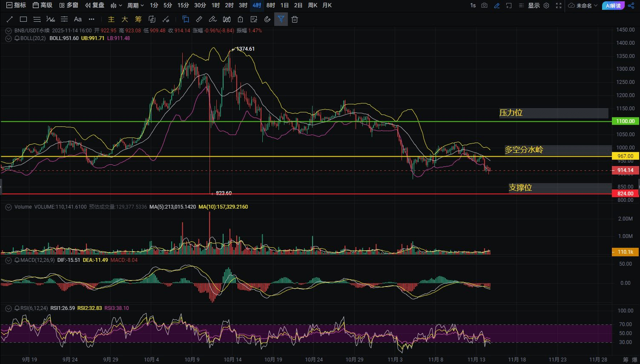
Task: Click the trash icon to delete drawings
Action: click(295, 19)
